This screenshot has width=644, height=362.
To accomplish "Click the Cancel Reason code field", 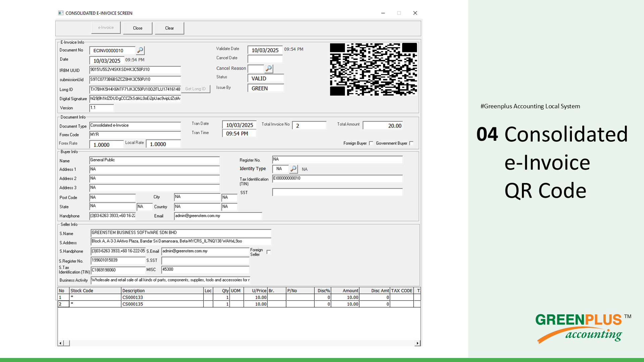I will (256, 69).
